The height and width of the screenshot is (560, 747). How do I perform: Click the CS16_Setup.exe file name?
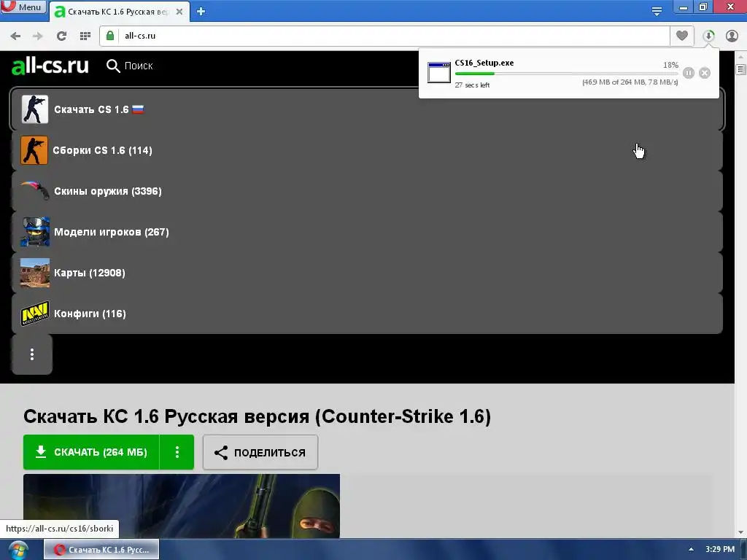(484, 63)
